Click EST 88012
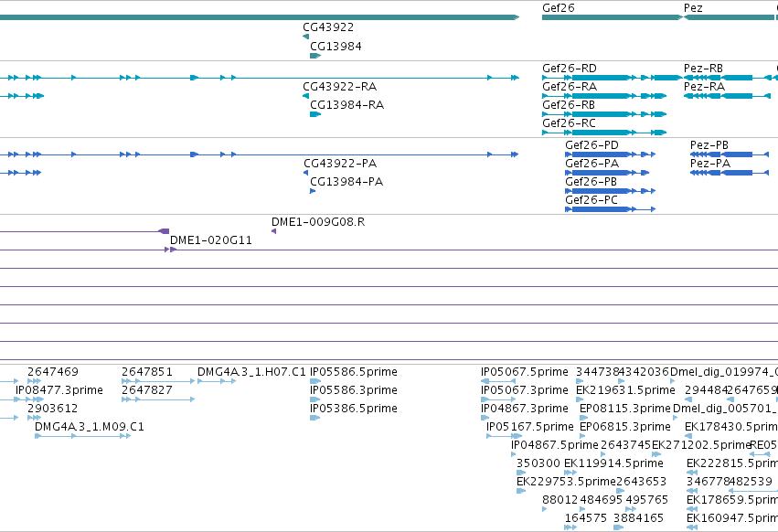Image resolution: width=778 pixels, height=532 pixels. coord(545,510)
